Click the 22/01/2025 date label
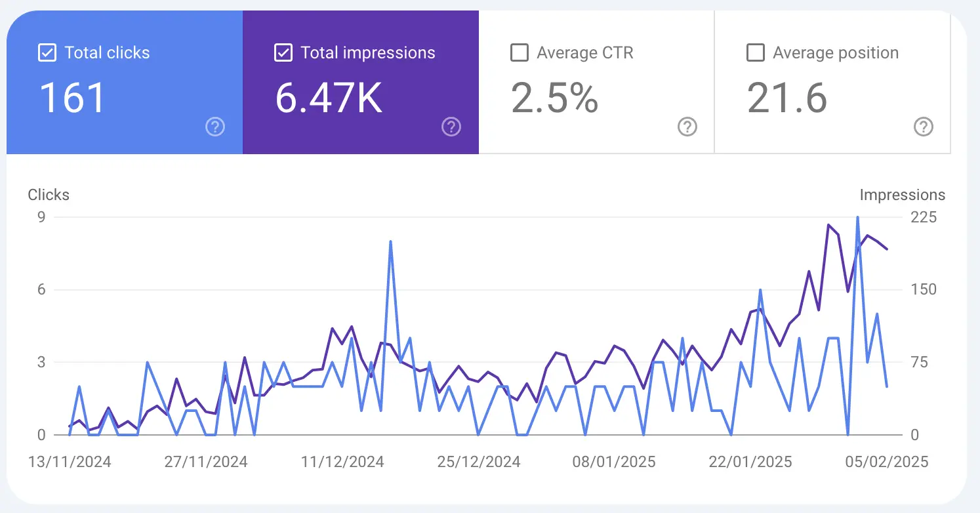The height and width of the screenshot is (513, 980). click(x=750, y=462)
